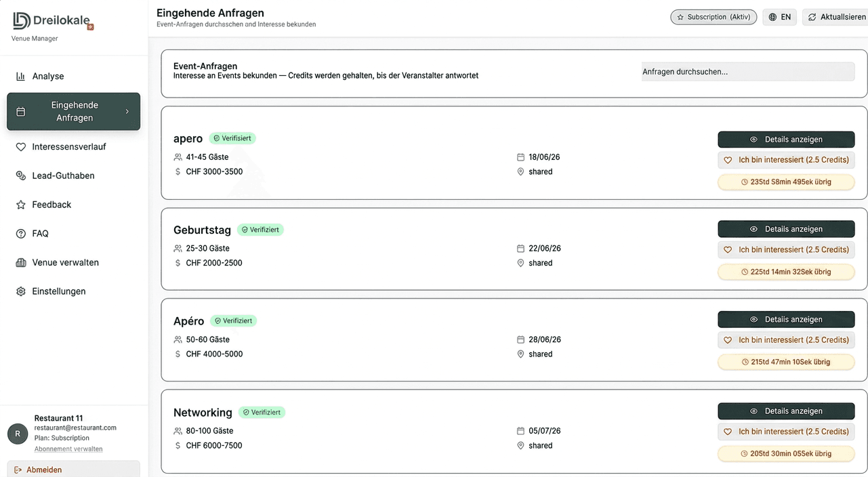Click the coins icon beside Lead-Guthaben
The height and width of the screenshot is (477, 868).
point(20,175)
